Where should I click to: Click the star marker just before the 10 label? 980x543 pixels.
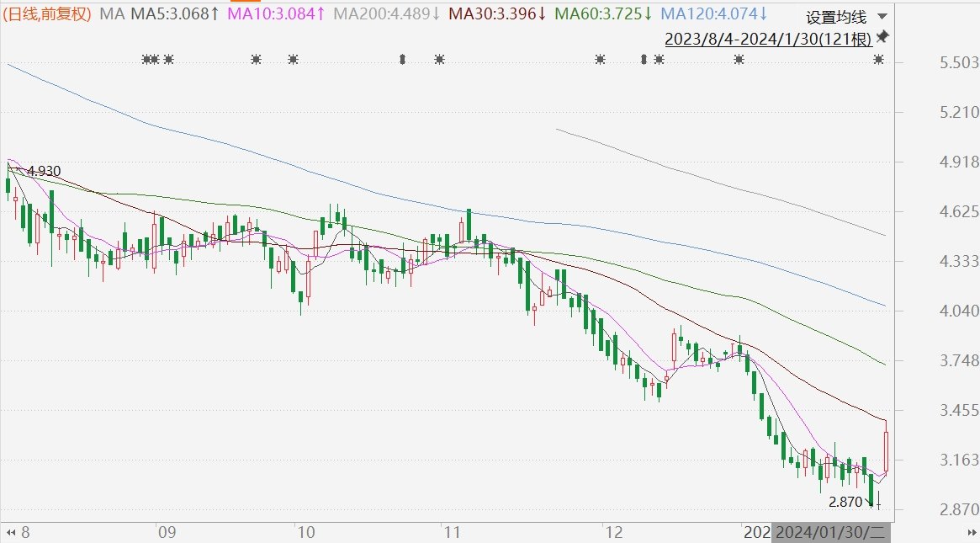tap(293, 59)
